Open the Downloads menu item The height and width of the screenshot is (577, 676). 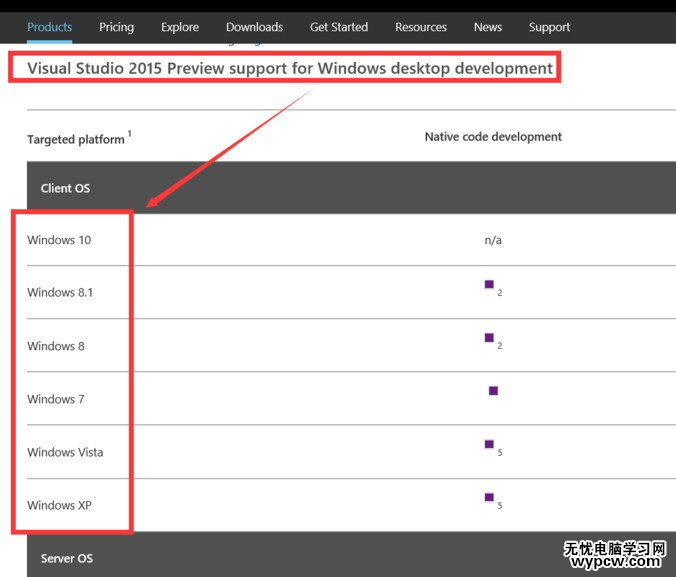pos(254,27)
